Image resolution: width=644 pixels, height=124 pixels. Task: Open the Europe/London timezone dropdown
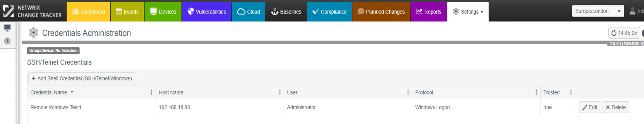coord(598,11)
